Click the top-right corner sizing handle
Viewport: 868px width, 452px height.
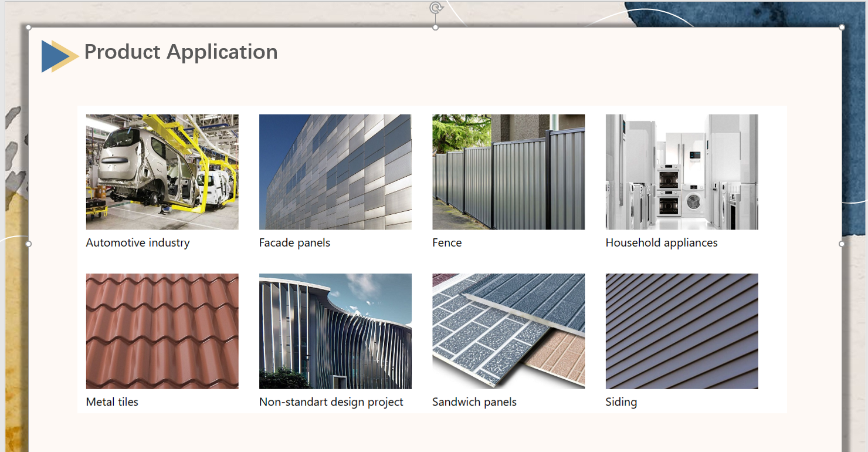point(842,28)
